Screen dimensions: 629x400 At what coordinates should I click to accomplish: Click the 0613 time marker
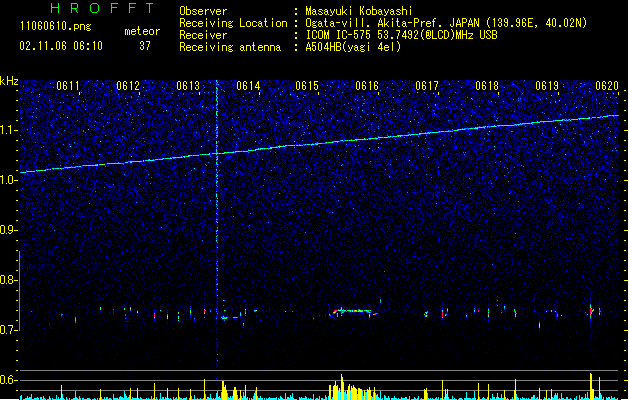pos(188,86)
